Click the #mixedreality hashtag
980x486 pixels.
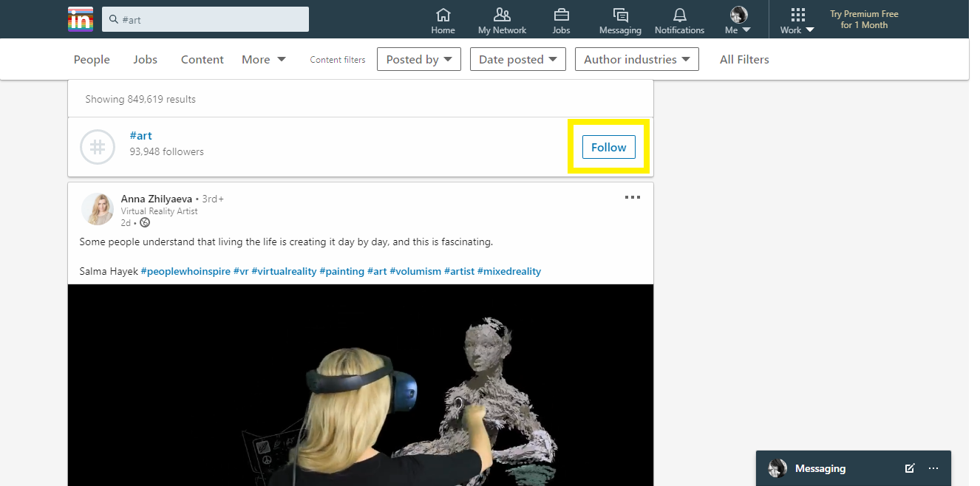(x=509, y=271)
